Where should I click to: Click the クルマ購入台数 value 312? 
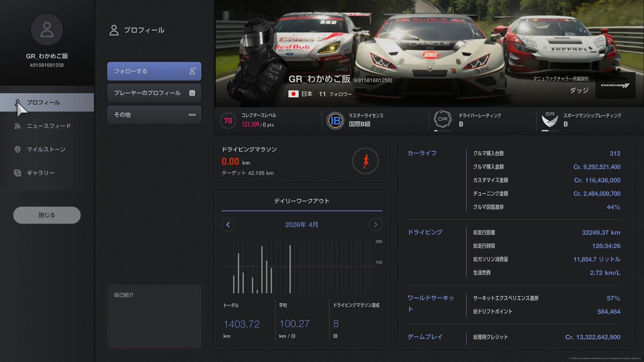point(614,153)
